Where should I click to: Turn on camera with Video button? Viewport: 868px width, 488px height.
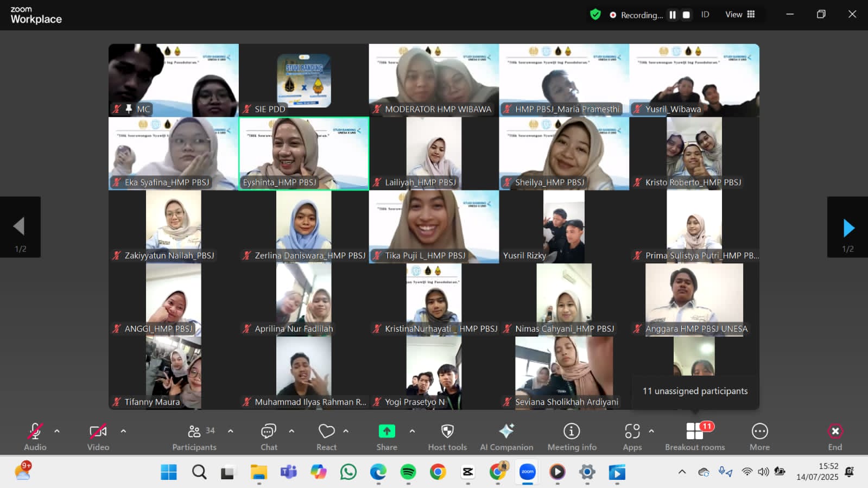click(x=98, y=436)
